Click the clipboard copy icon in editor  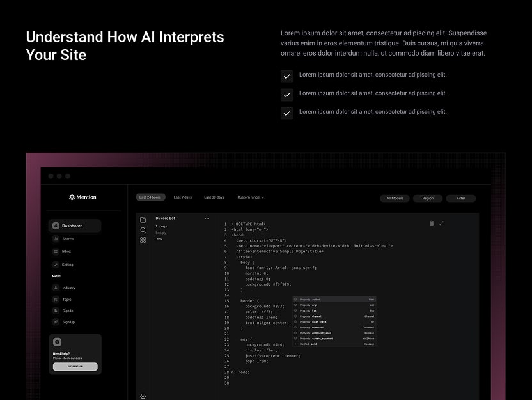click(x=431, y=224)
